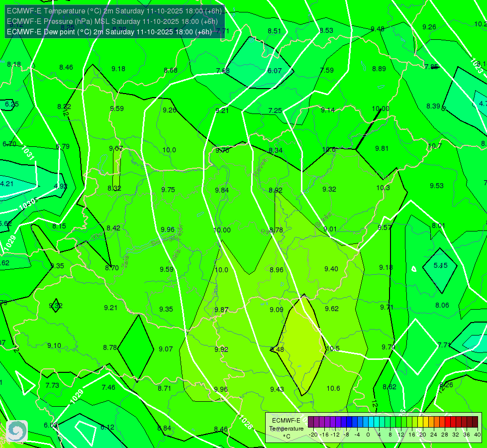Click the dew point value 8.51
This screenshot has width=487, height=448.
[x=274, y=31]
